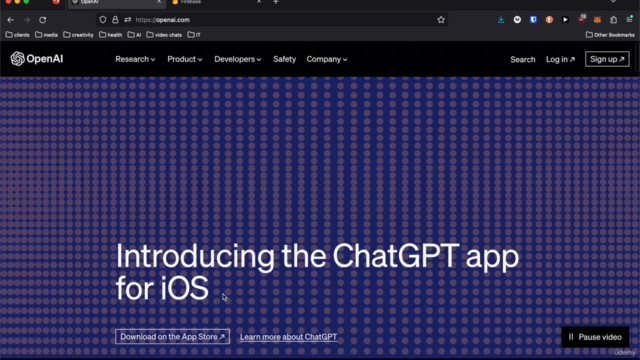Click the Sign up button

[607, 59]
